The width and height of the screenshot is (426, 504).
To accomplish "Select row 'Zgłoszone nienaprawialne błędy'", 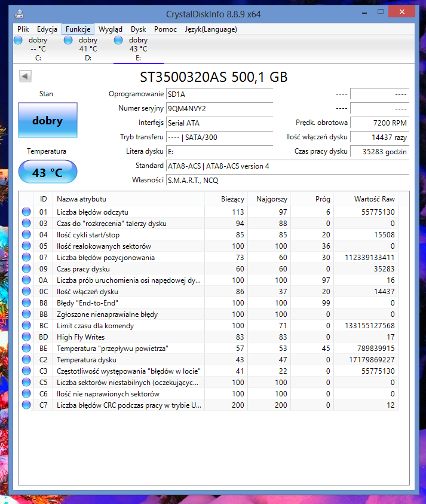I will pyautogui.click(x=208, y=314).
